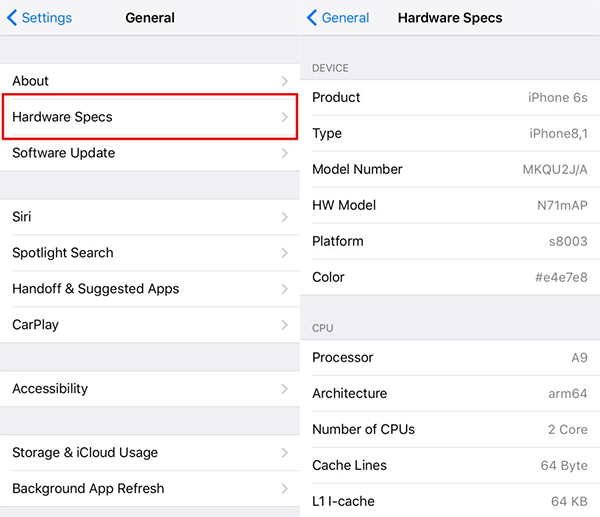Expand the Software Update chevron
Viewport: 600px width, 517px height.
(x=284, y=153)
